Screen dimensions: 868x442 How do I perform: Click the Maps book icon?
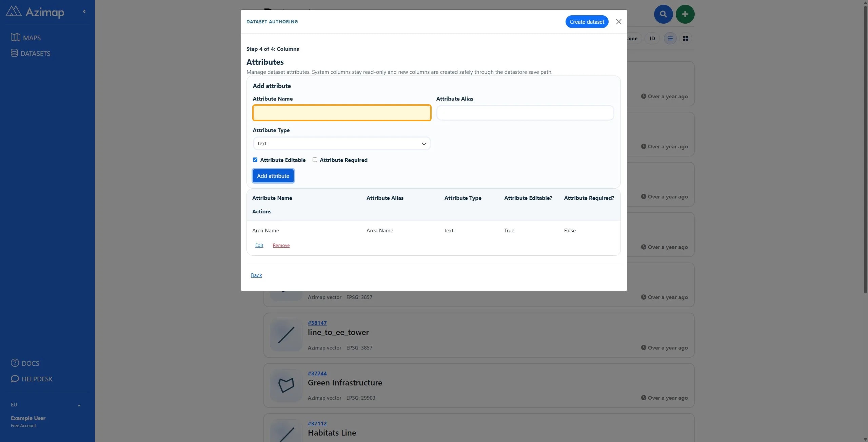15,37
